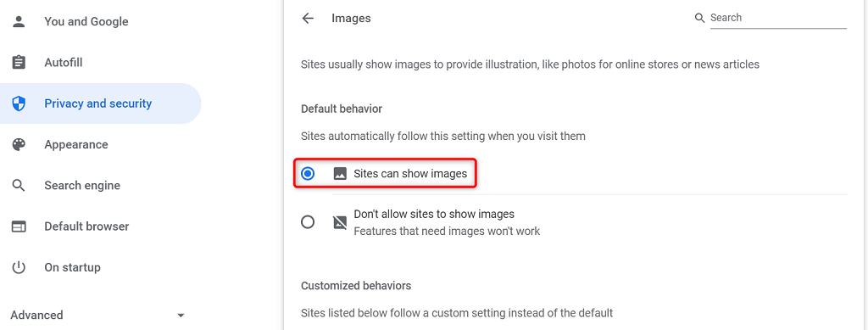Click the Appearance palette icon
This screenshot has width=868, height=330.
tap(19, 144)
